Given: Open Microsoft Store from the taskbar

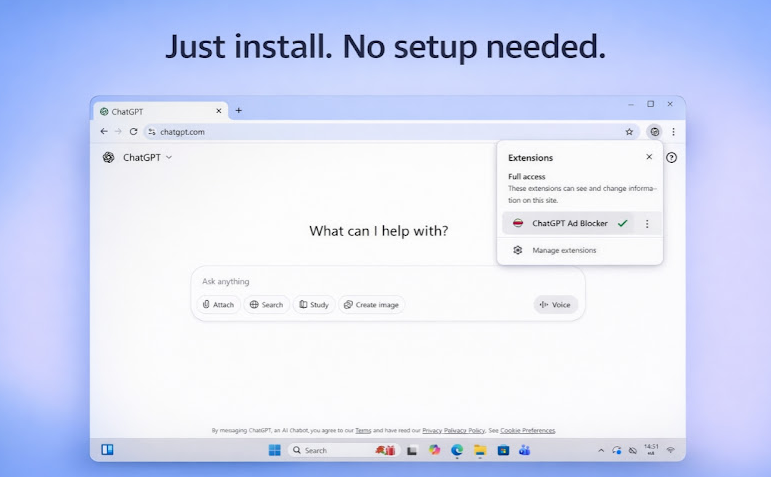Looking at the screenshot, I should pyautogui.click(x=503, y=450).
